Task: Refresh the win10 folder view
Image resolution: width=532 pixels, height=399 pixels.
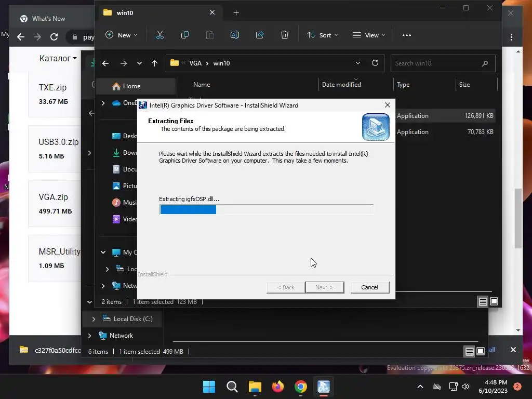Action: (x=375, y=63)
